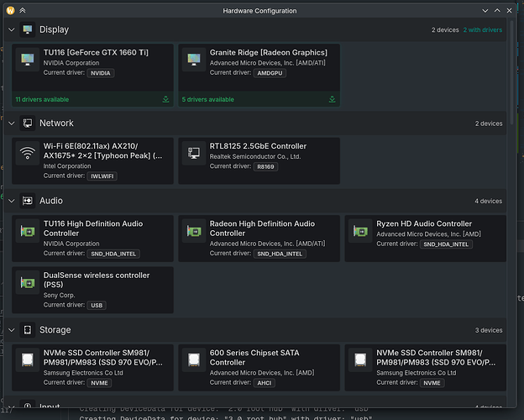This screenshot has height=420, width=524.
Task: Collapse the Display section chevron
Action: tap(11, 30)
